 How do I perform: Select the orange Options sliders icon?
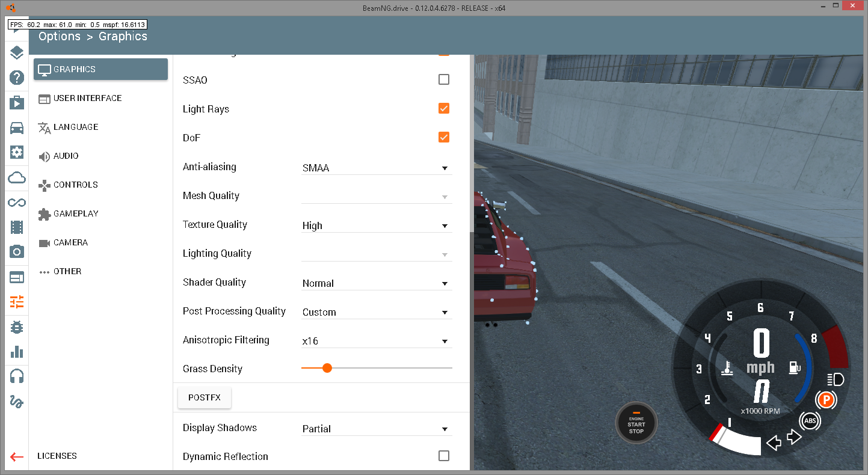click(x=16, y=302)
